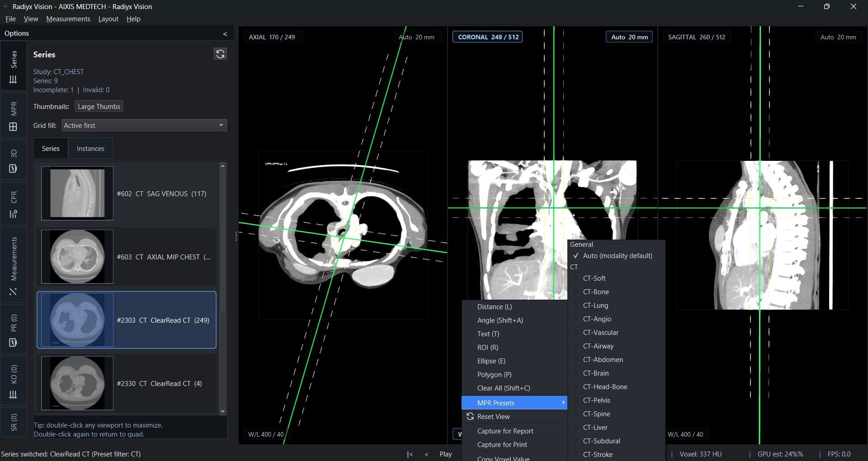Click the AXIAL 170 / 249 label
The width and height of the screenshot is (868, 461).
(x=272, y=37)
